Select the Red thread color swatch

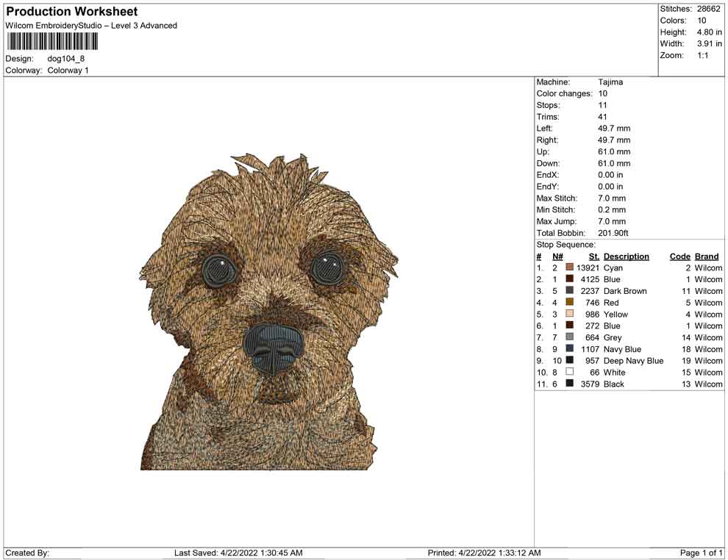568,303
